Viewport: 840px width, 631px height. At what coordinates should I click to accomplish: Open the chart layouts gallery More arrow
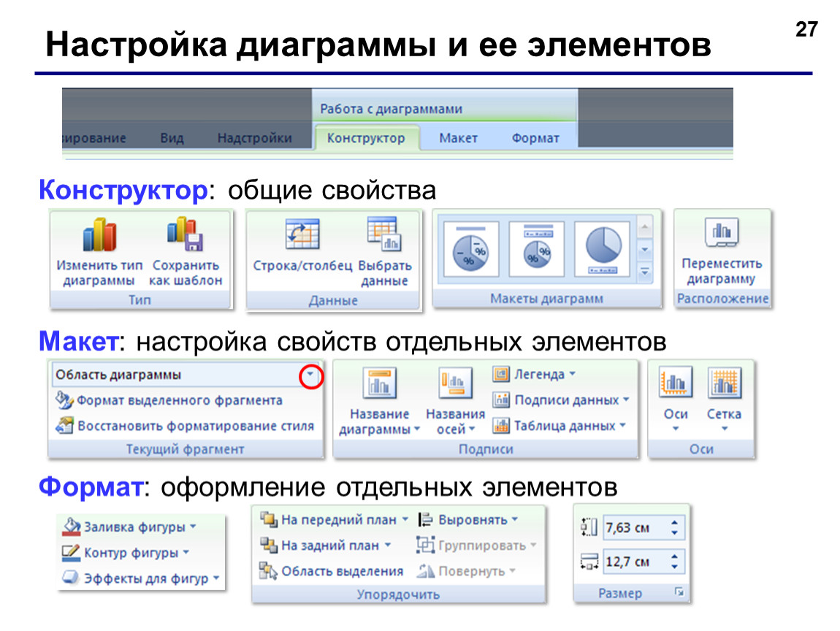[644, 272]
